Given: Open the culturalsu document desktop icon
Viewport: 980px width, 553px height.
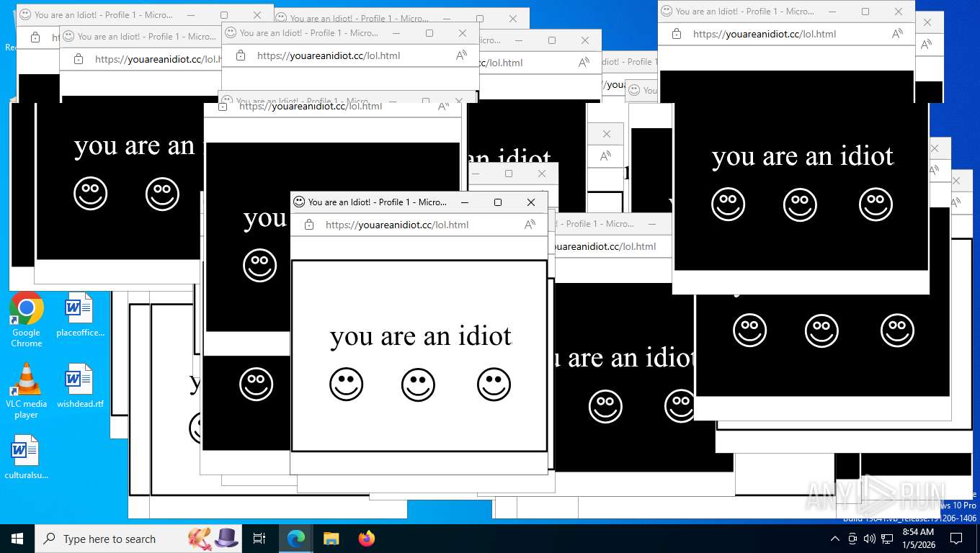Looking at the screenshot, I should [x=26, y=457].
